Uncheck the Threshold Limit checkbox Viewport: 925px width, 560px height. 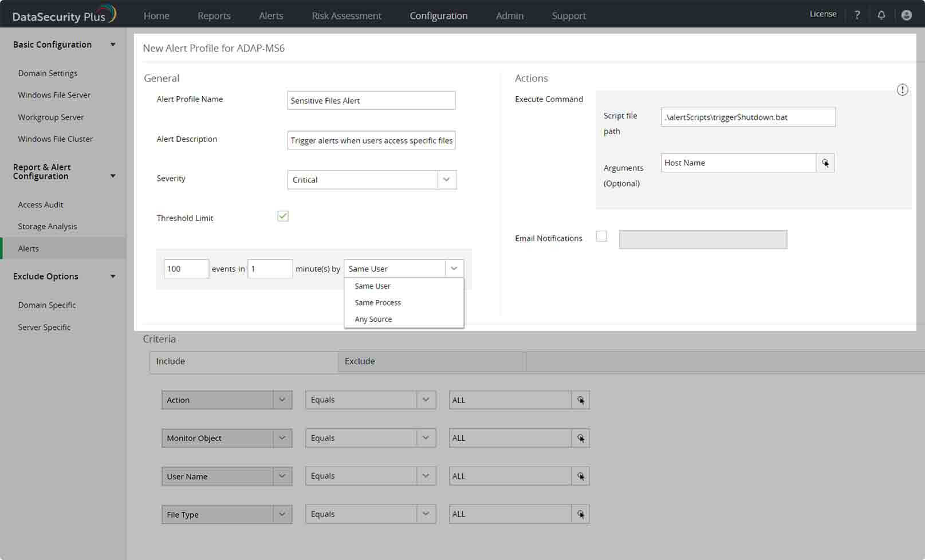coord(283,216)
